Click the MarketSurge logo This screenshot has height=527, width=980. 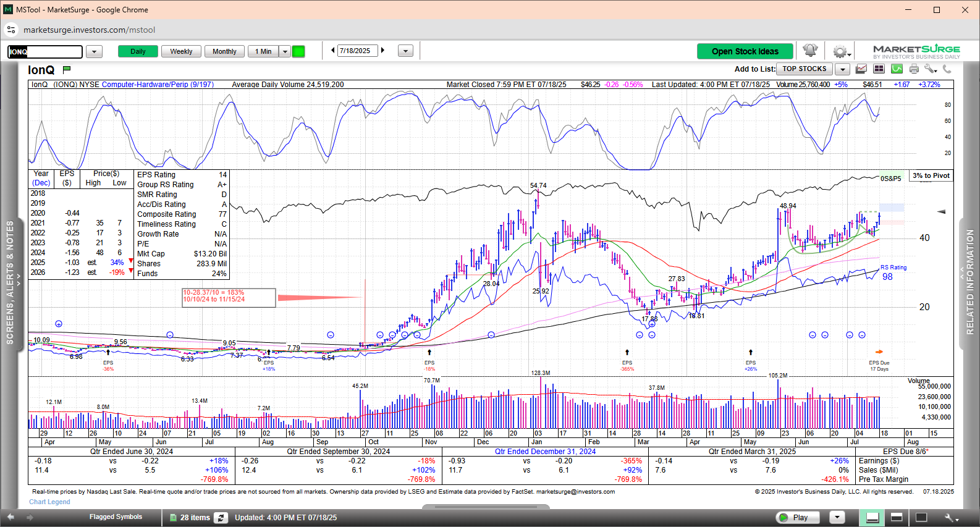coord(916,51)
